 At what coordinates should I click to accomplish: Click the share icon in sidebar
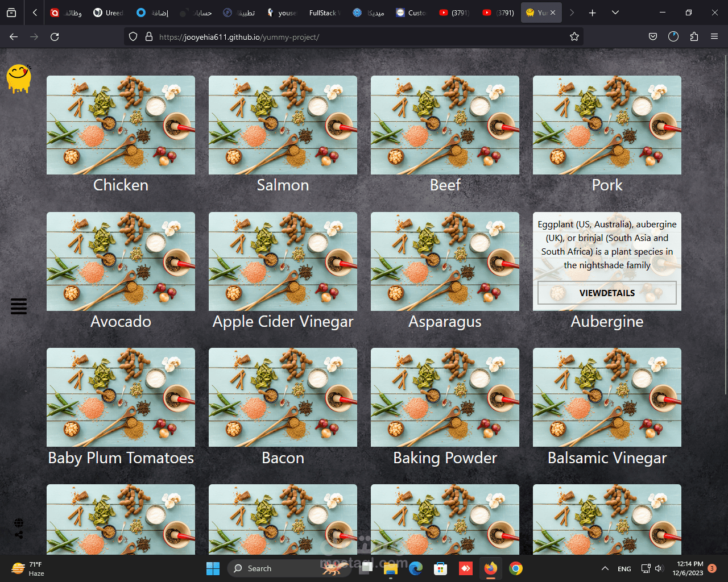19,535
